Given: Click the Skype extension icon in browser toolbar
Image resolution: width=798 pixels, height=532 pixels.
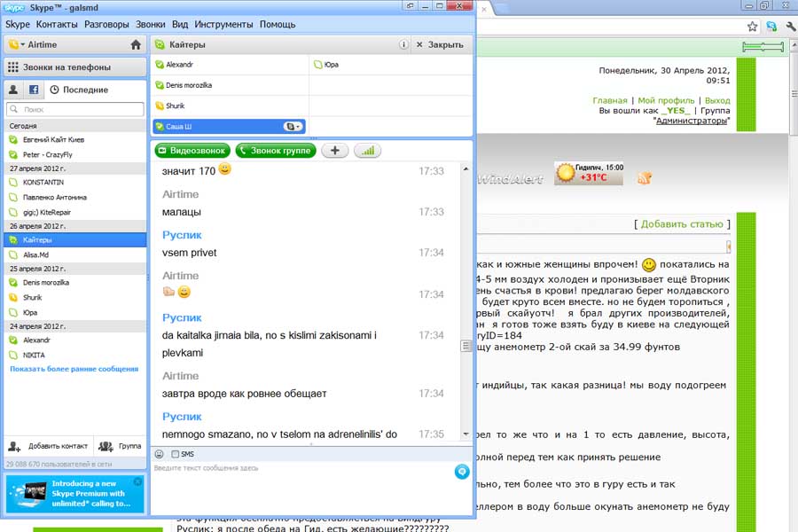Looking at the screenshot, I should [x=771, y=27].
